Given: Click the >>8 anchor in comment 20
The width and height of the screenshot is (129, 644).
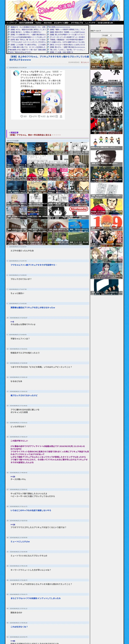Looking at the screenshot, I should (12, 322).
